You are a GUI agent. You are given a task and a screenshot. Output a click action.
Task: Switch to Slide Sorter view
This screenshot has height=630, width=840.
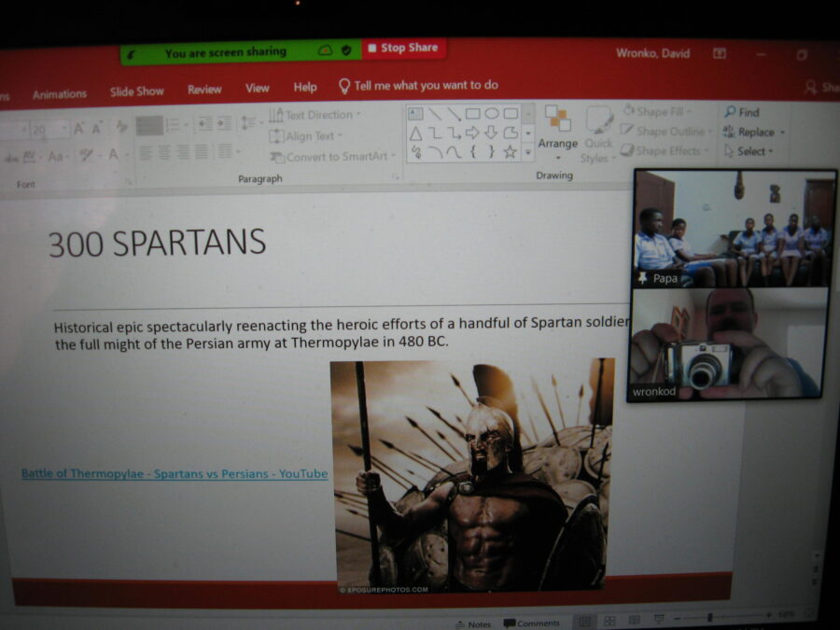(x=609, y=622)
